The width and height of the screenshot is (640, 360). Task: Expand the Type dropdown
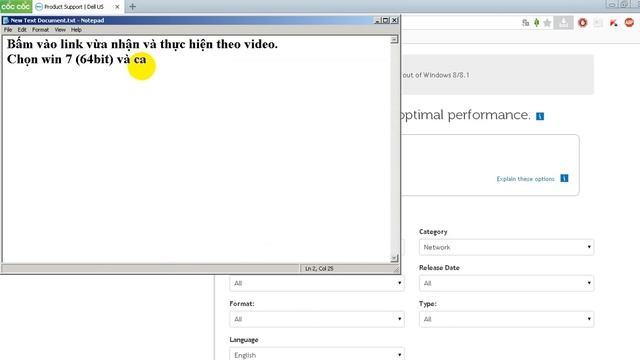pos(506,319)
